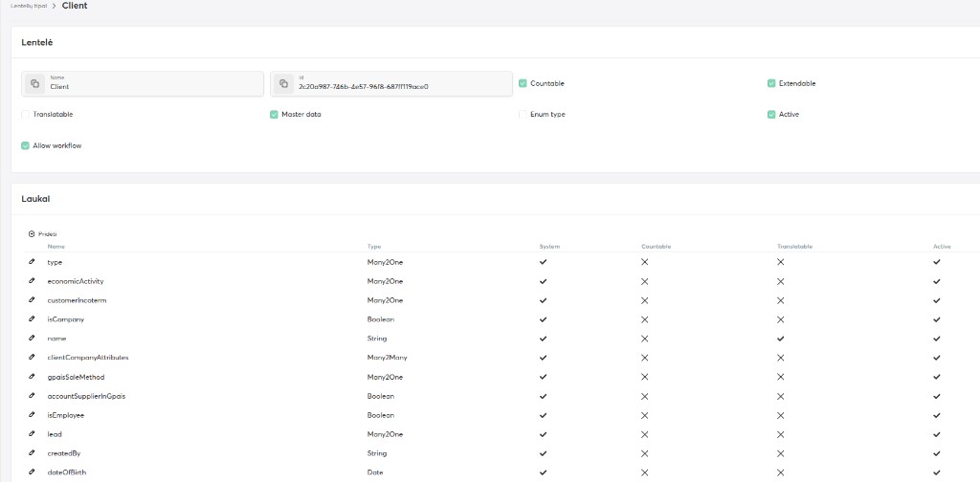
Task: Edit the isCompany field pencil icon
Action: pos(32,319)
